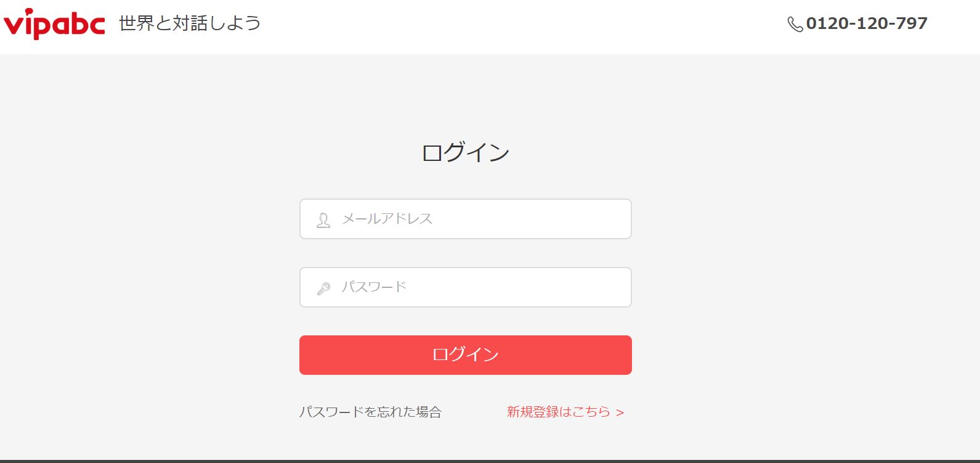Click the red heart dot in vipabc logo
The image size is (980, 463).
click(28, 12)
